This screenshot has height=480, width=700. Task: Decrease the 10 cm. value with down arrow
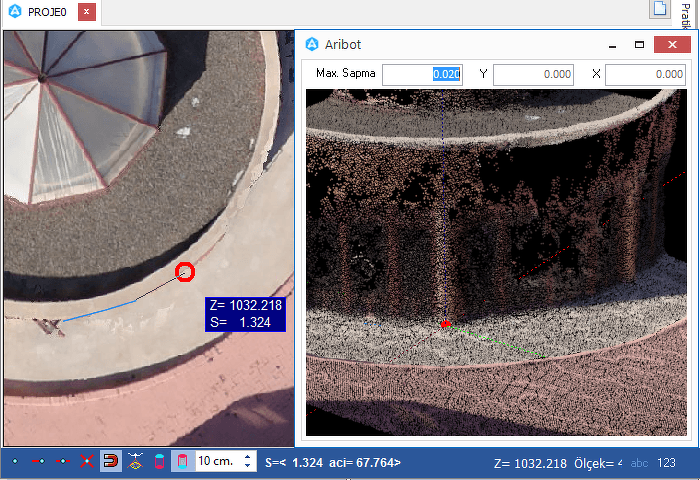pyautogui.click(x=248, y=467)
